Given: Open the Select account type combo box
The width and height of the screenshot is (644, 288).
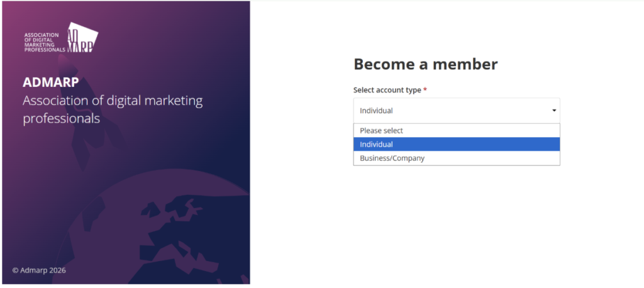Looking at the screenshot, I should 457,111.
